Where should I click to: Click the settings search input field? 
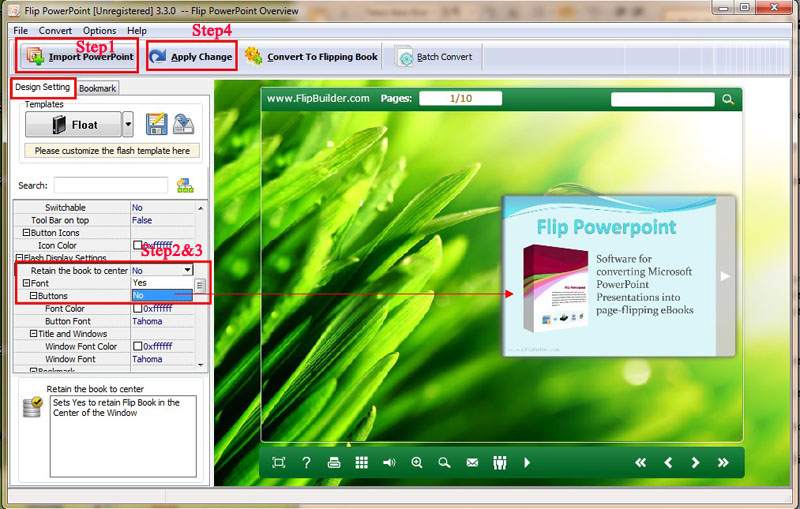[111, 185]
